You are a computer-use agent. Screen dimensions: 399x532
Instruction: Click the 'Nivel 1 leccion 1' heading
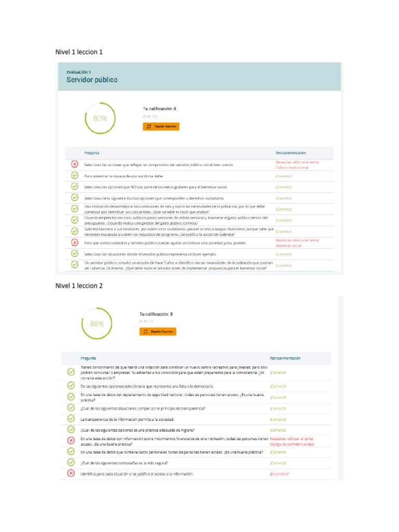79,52
